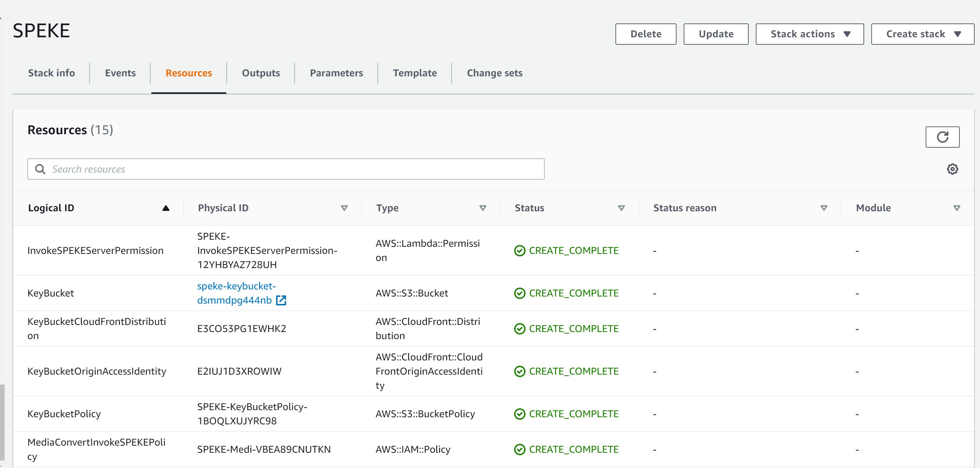
Task: Select the Resources tab
Action: click(x=189, y=73)
